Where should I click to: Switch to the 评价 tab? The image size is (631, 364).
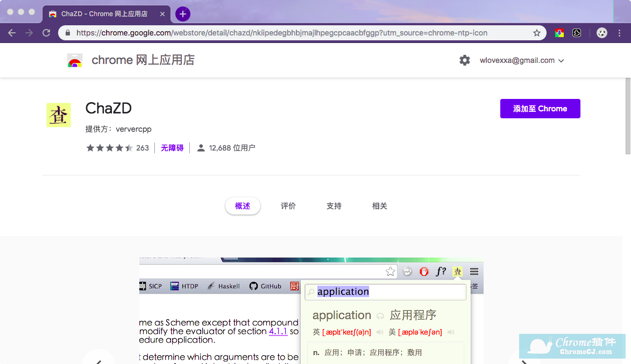click(288, 206)
